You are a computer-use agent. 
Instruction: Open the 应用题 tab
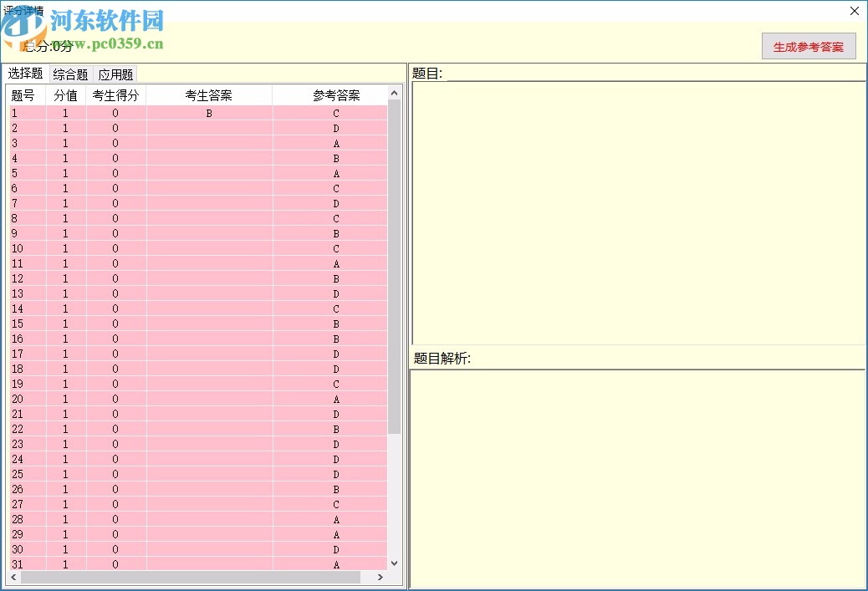(115, 74)
